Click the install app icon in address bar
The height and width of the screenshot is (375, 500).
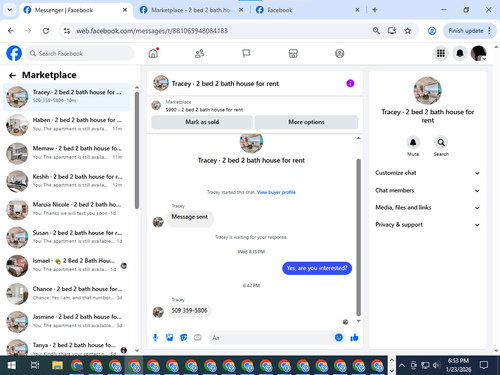point(392,31)
